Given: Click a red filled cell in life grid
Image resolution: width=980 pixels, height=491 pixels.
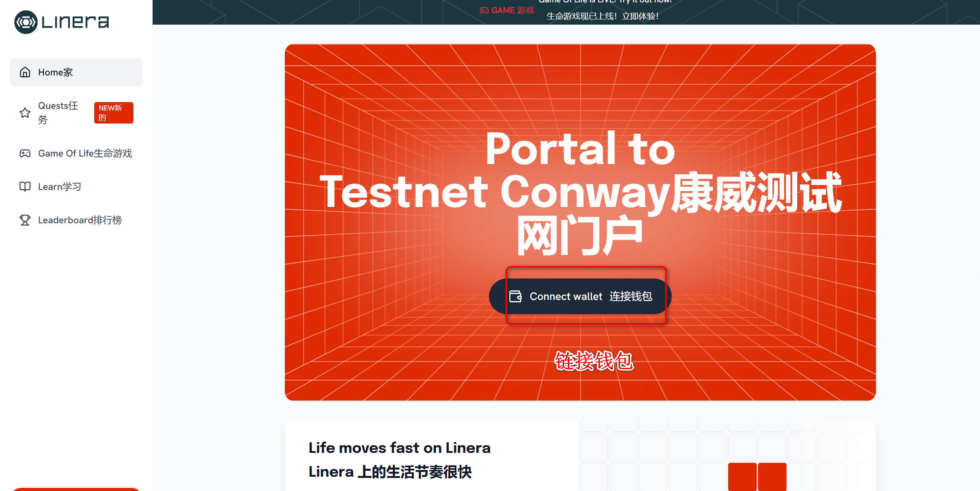Looking at the screenshot, I should (x=742, y=476).
